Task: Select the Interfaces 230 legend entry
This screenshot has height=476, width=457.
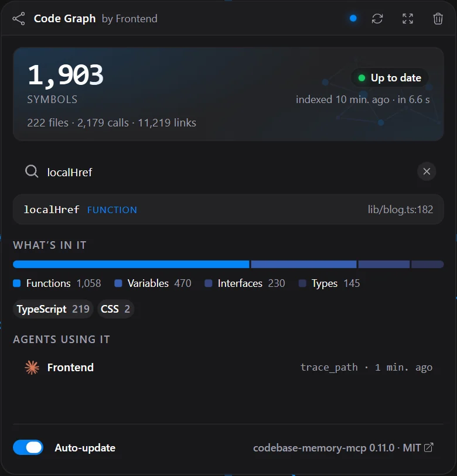Action: (x=245, y=283)
